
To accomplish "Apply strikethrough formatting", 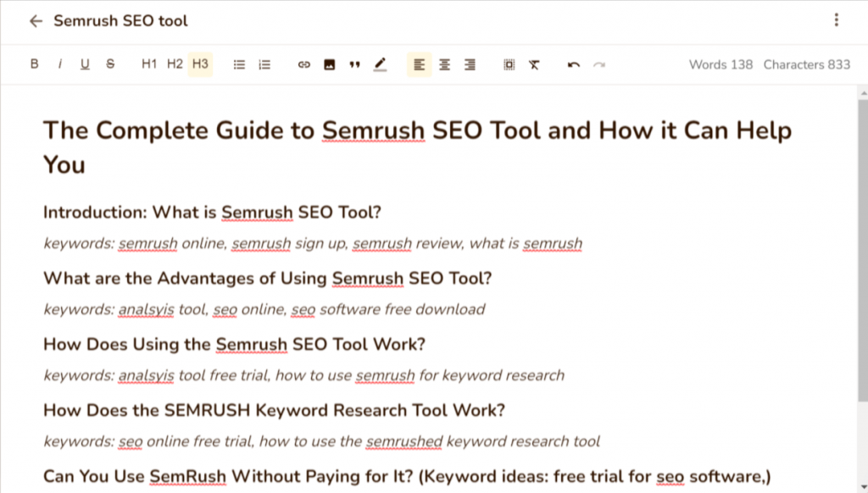I will coord(110,64).
